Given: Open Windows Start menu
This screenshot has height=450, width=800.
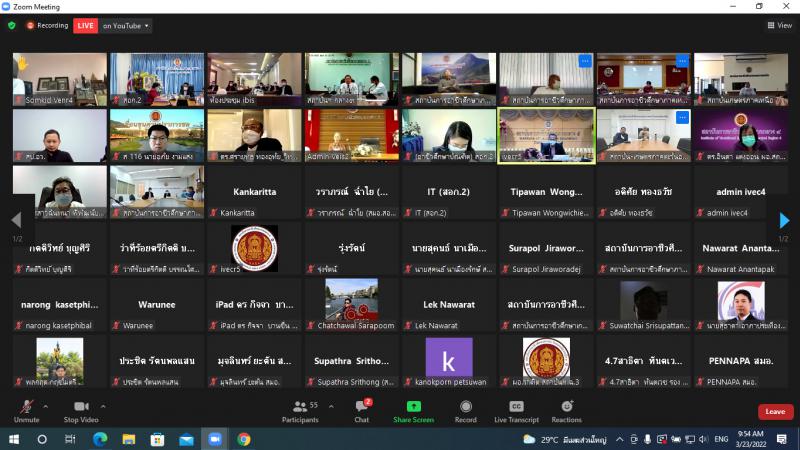Looking at the screenshot, I should point(14,439).
